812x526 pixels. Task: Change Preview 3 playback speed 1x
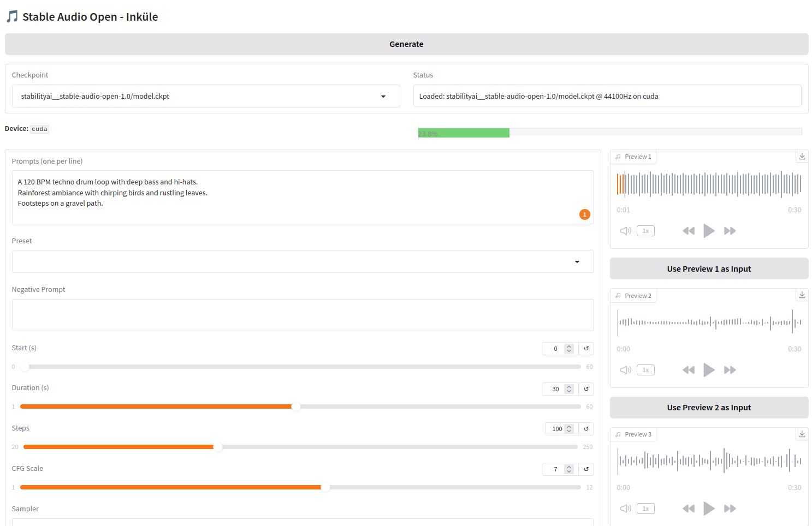(645, 509)
